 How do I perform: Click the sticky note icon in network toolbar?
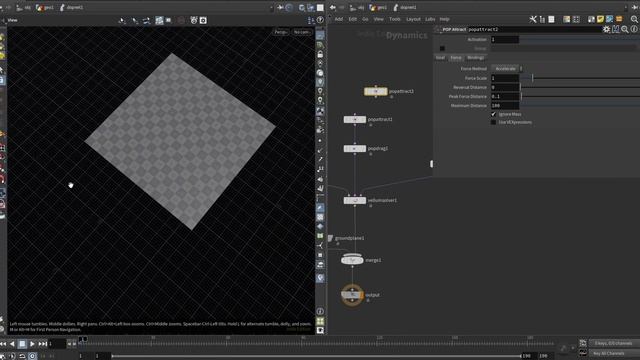tap(600, 19)
